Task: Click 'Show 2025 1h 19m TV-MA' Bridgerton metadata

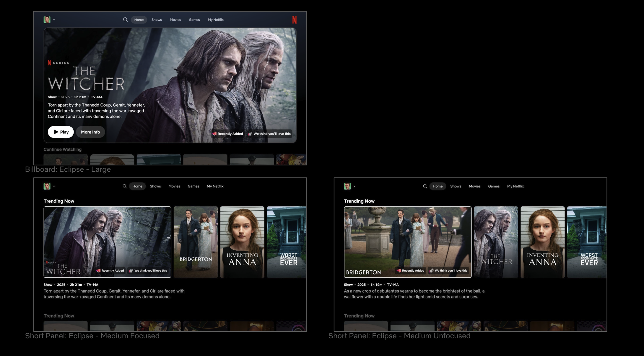Action: [371, 285]
